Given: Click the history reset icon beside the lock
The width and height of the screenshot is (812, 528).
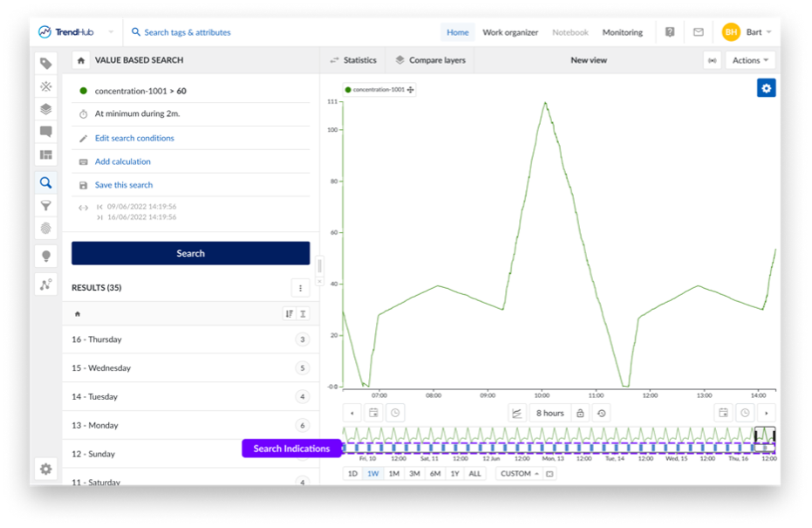Looking at the screenshot, I should (x=601, y=413).
